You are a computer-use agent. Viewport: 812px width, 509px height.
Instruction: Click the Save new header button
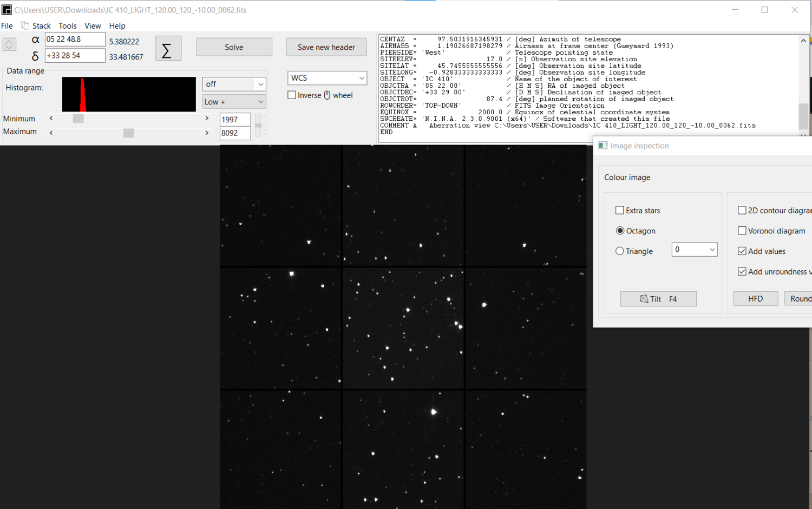click(326, 47)
